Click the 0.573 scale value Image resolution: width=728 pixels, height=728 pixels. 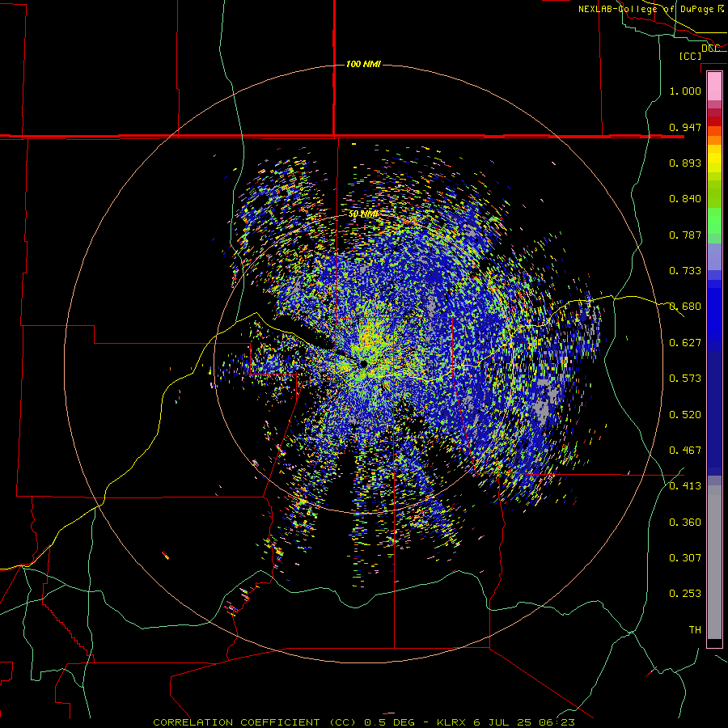pyautogui.click(x=685, y=379)
